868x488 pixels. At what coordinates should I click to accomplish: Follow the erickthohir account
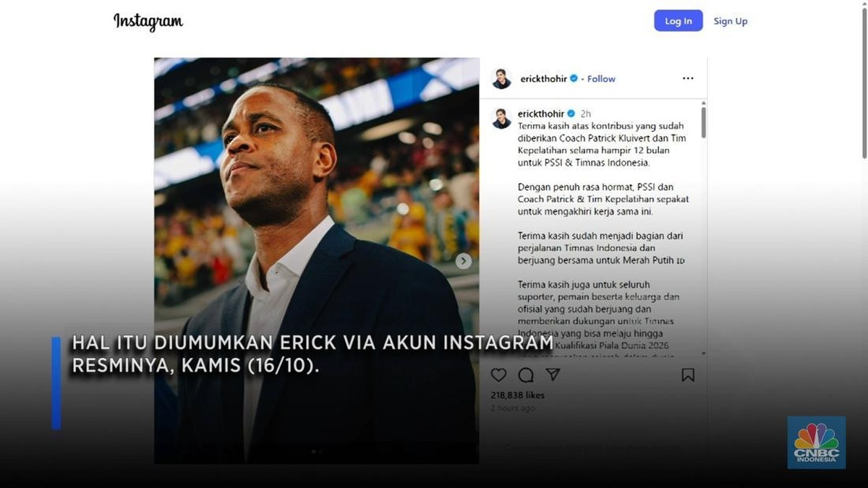[601, 79]
